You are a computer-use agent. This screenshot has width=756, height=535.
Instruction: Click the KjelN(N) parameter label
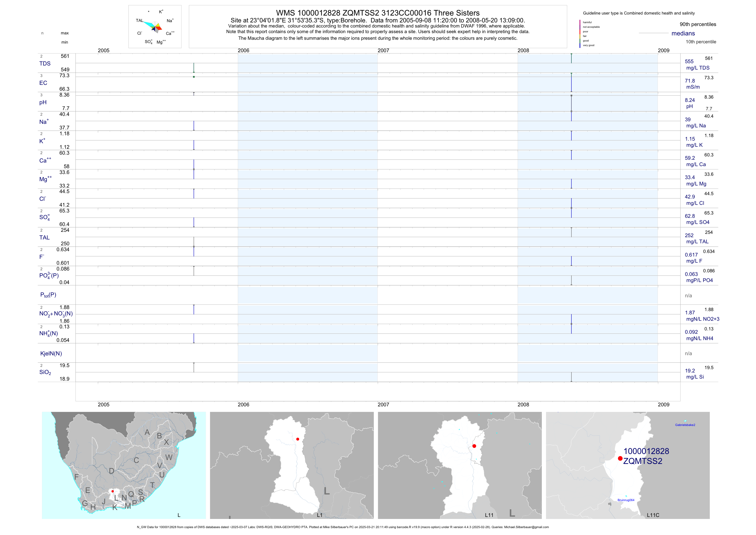(51, 354)
